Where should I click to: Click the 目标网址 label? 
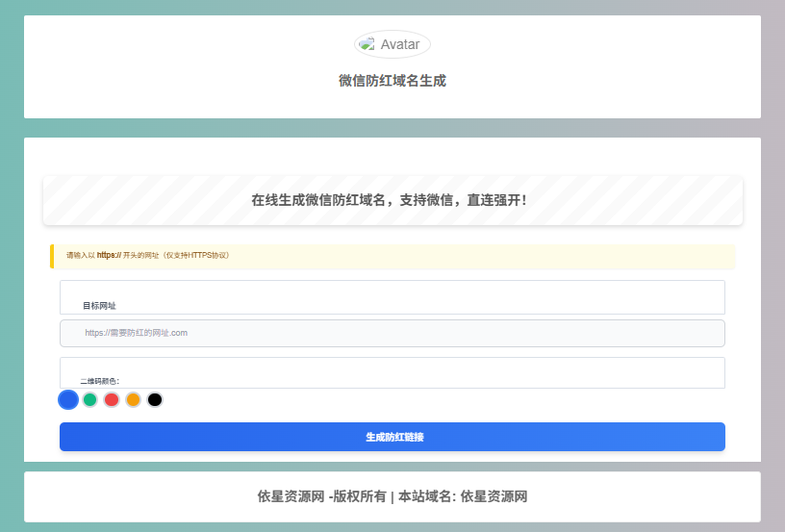point(99,306)
